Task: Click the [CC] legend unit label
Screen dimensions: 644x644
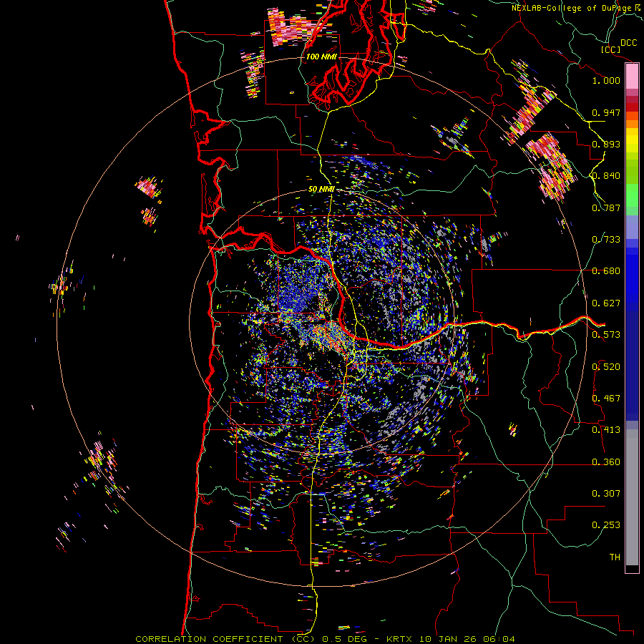Action: 611,49
